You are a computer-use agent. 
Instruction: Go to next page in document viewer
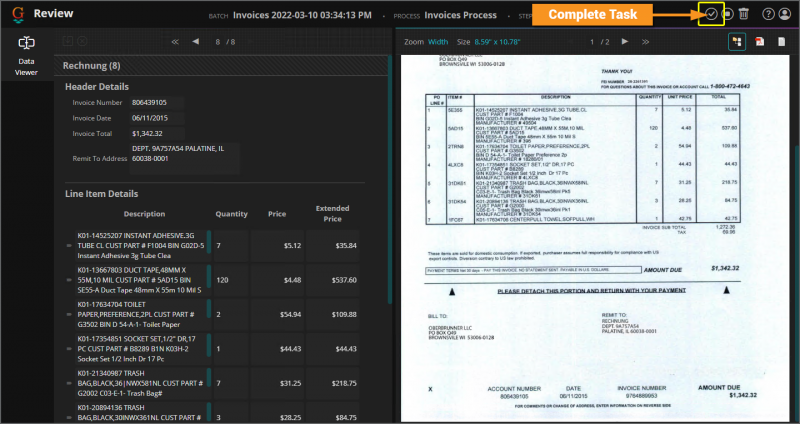pos(625,42)
